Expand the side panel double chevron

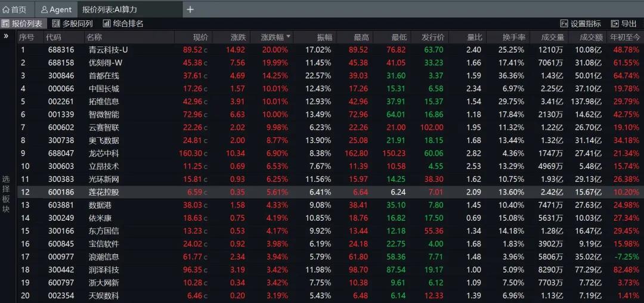(x=6, y=36)
